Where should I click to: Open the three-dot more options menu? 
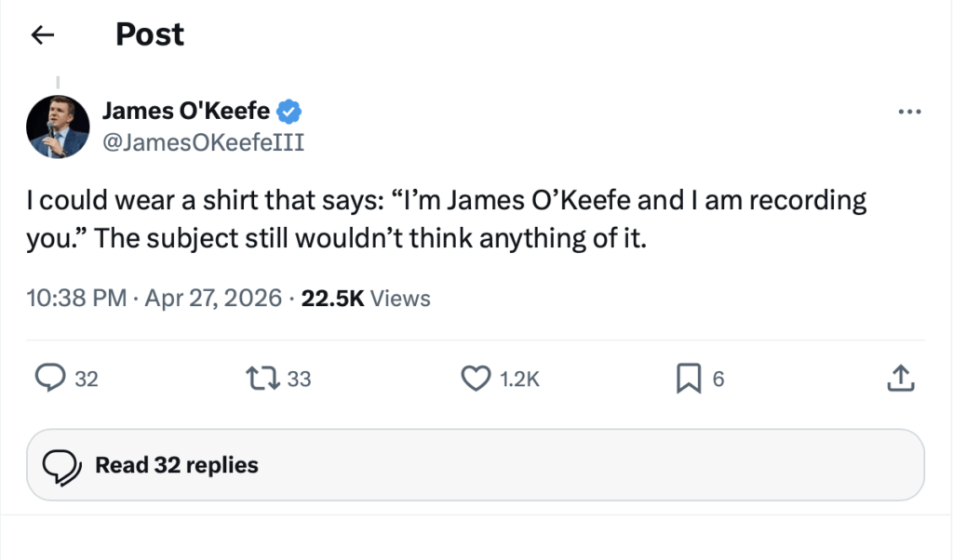pos(908,112)
